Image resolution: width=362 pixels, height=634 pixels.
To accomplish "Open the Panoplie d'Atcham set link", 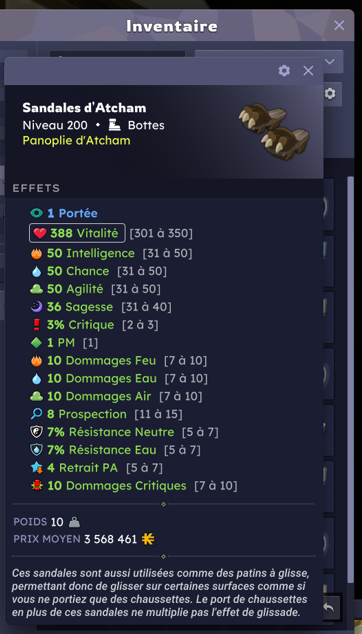I will tap(76, 141).
